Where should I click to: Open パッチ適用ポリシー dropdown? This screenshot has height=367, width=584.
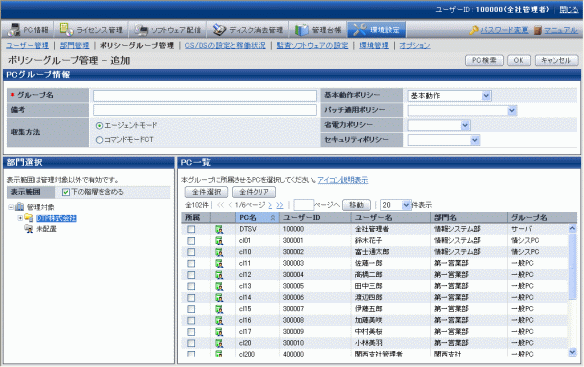tap(462, 110)
